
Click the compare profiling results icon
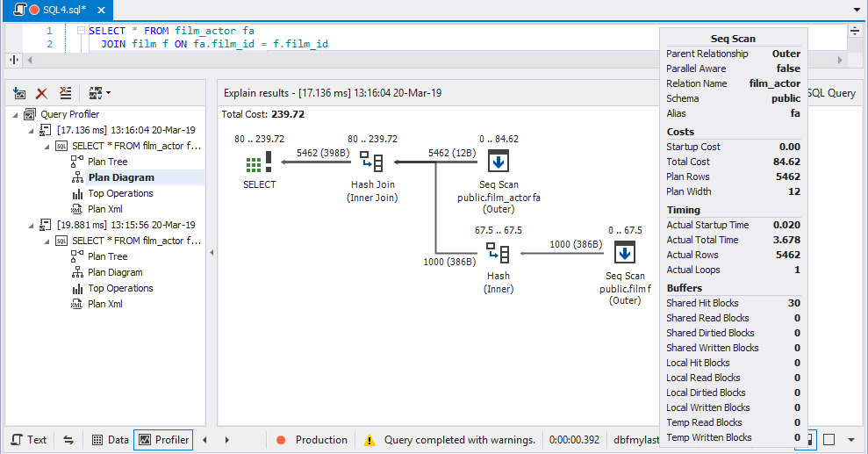(95, 93)
